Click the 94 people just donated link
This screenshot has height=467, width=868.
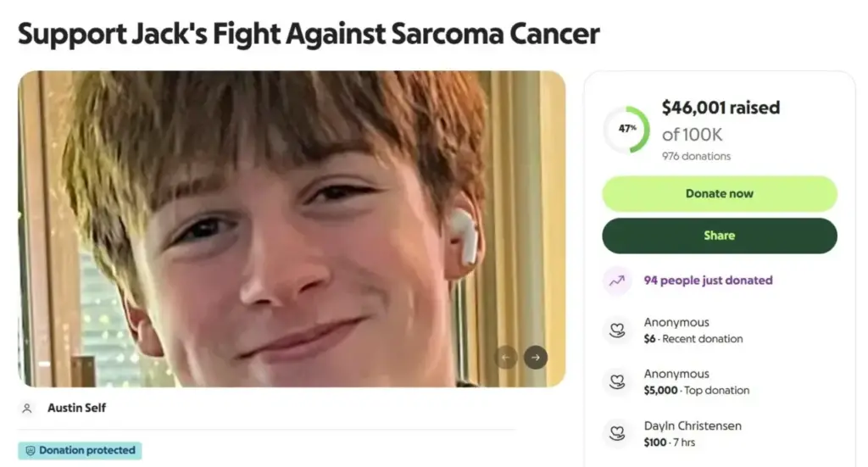[708, 281]
